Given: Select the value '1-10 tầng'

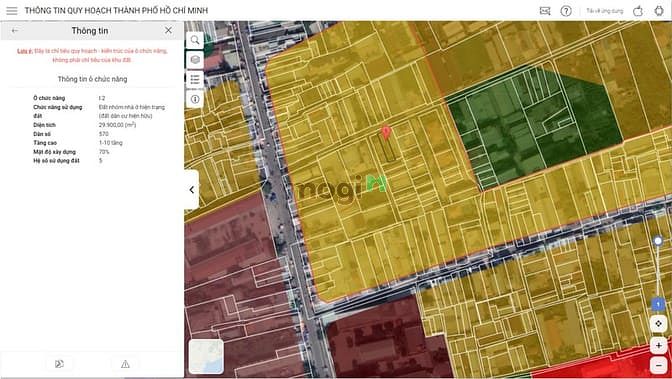Looking at the screenshot, I should [x=111, y=143].
